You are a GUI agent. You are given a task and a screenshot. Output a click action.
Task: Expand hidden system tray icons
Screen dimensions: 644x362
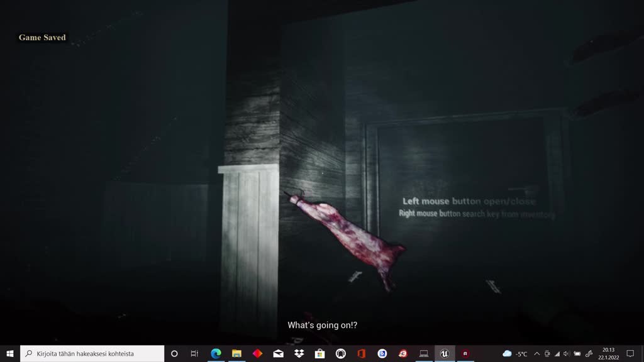[x=536, y=354]
